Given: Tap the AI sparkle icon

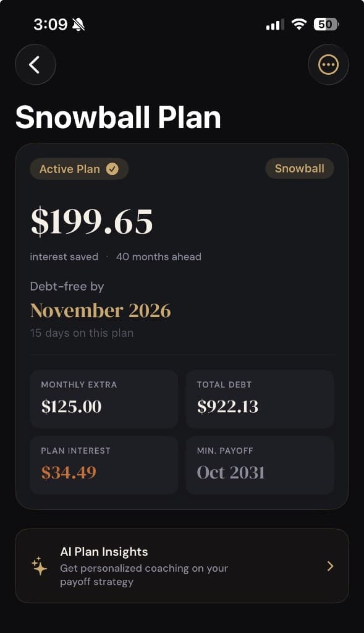Looking at the screenshot, I should coord(39,564).
